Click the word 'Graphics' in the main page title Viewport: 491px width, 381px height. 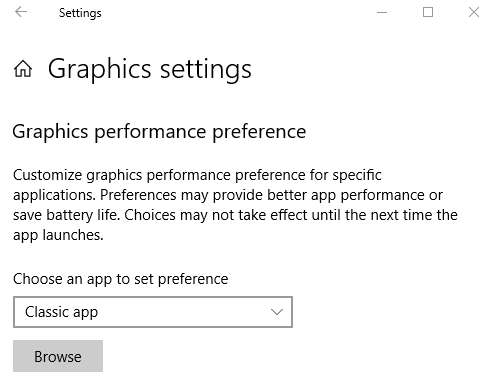click(x=100, y=69)
